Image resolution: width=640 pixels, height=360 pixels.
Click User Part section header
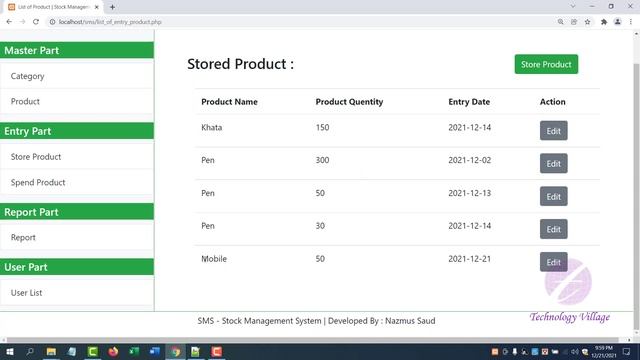coord(77,267)
